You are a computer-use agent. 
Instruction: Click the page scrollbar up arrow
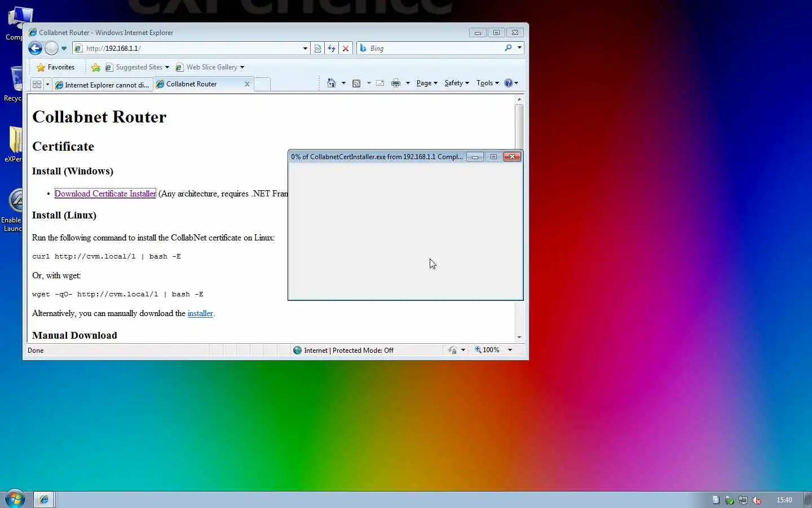coord(519,99)
